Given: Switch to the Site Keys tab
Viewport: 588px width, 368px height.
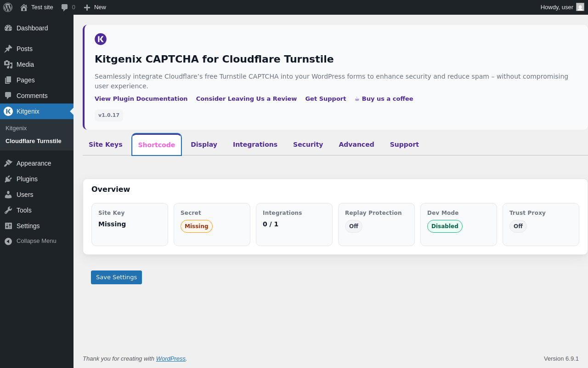Looking at the screenshot, I should 105,144.
